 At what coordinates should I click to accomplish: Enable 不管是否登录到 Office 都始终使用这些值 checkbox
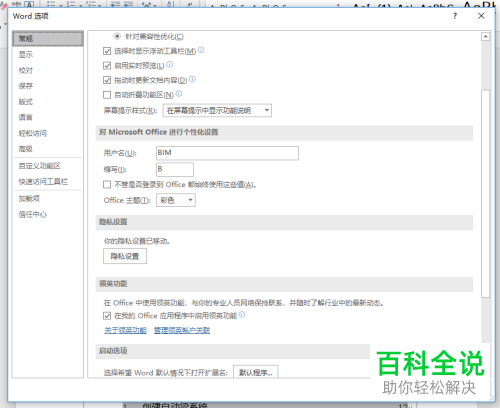pyautogui.click(x=107, y=184)
